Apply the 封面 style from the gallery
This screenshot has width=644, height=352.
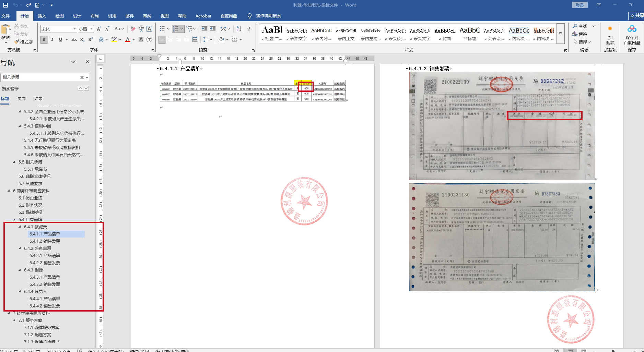(x=445, y=34)
